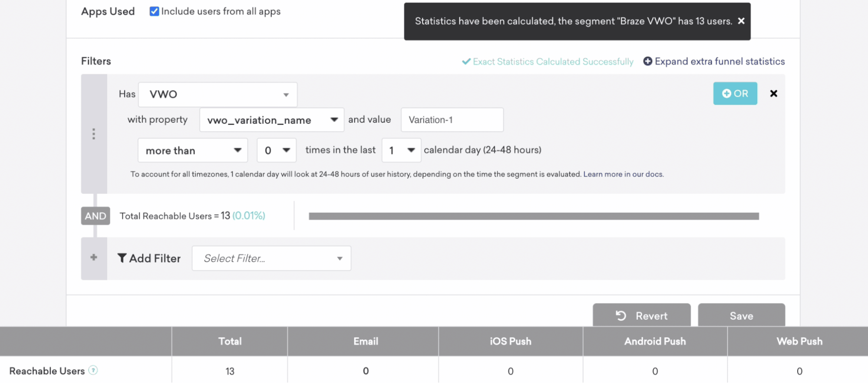This screenshot has height=383, width=868.
Task: Revert the segment changes
Action: point(641,316)
